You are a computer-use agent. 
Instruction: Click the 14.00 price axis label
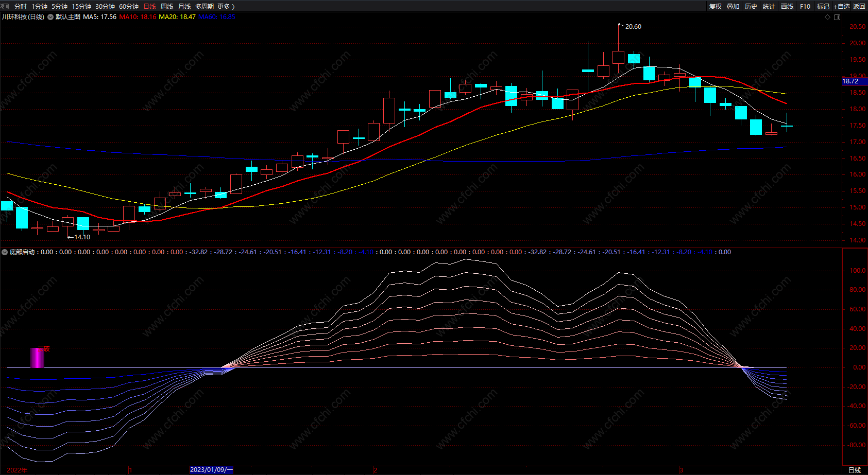857,240
